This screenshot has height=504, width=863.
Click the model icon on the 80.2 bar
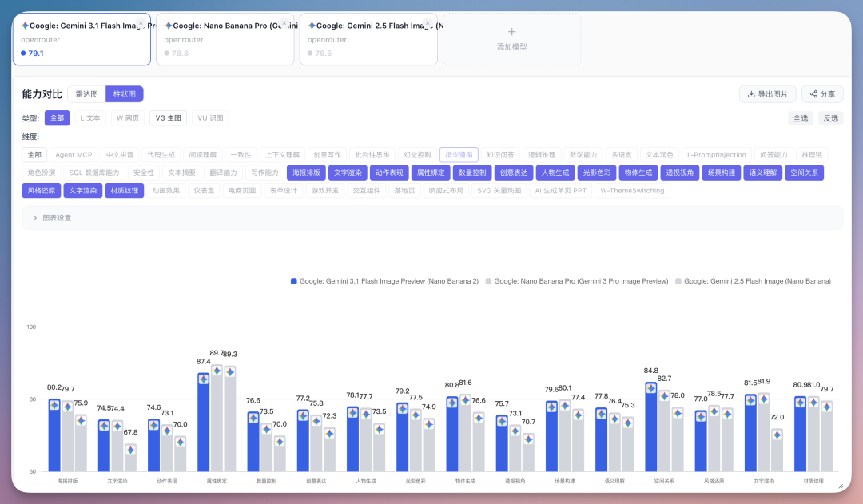coord(54,405)
